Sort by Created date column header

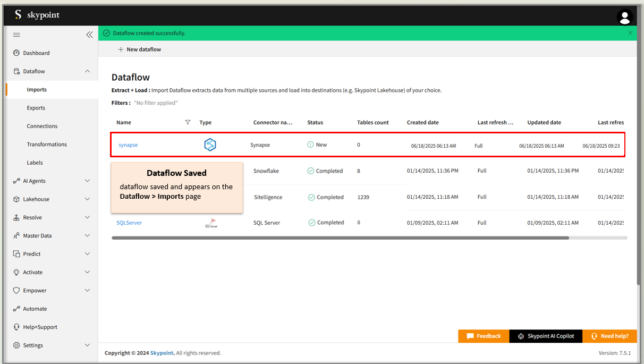[x=423, y=122]
